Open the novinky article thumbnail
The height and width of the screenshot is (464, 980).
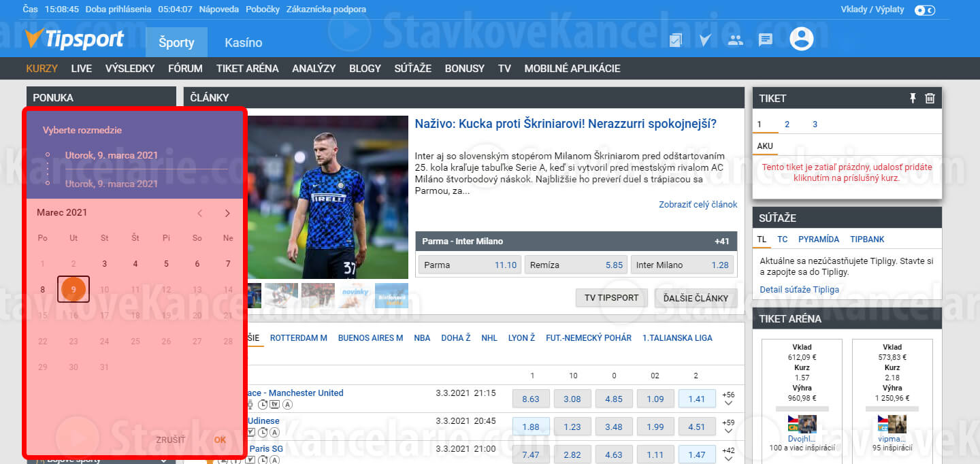tap(355, 295)
